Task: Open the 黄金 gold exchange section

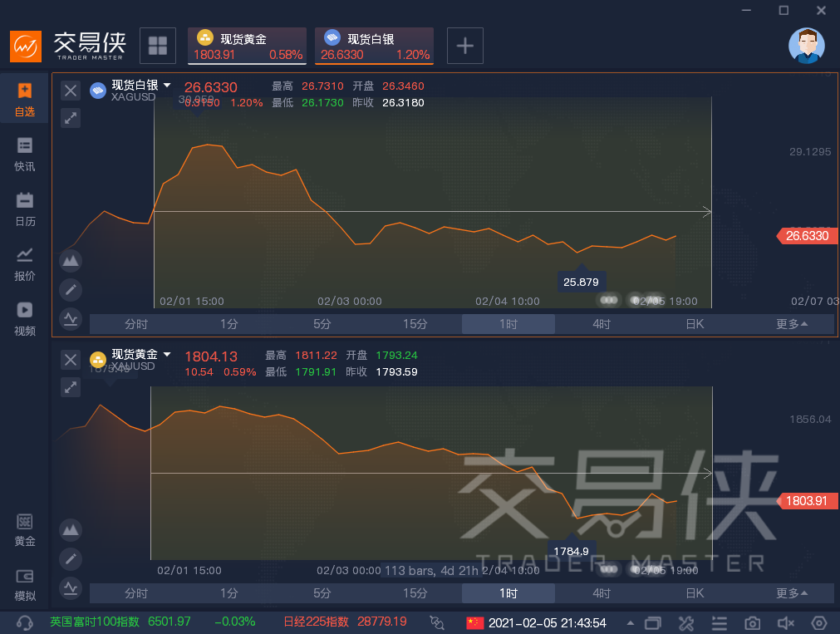Action: coord(25,530)
